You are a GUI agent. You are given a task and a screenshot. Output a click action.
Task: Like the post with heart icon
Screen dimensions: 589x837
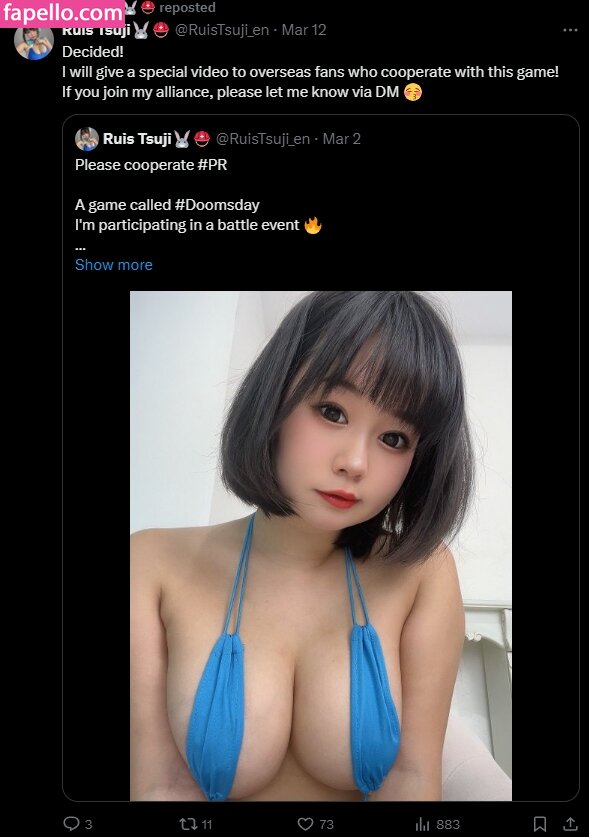coord(305,824)
